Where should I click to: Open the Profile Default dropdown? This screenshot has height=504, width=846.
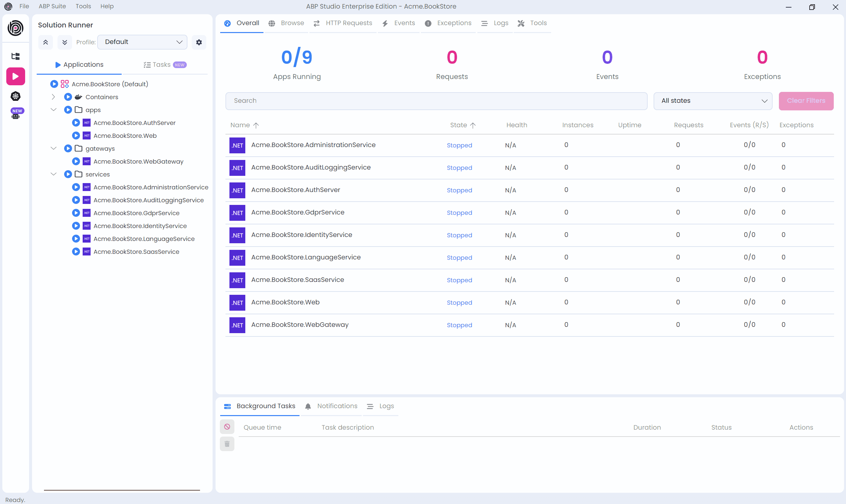click(x=142, y=42)
